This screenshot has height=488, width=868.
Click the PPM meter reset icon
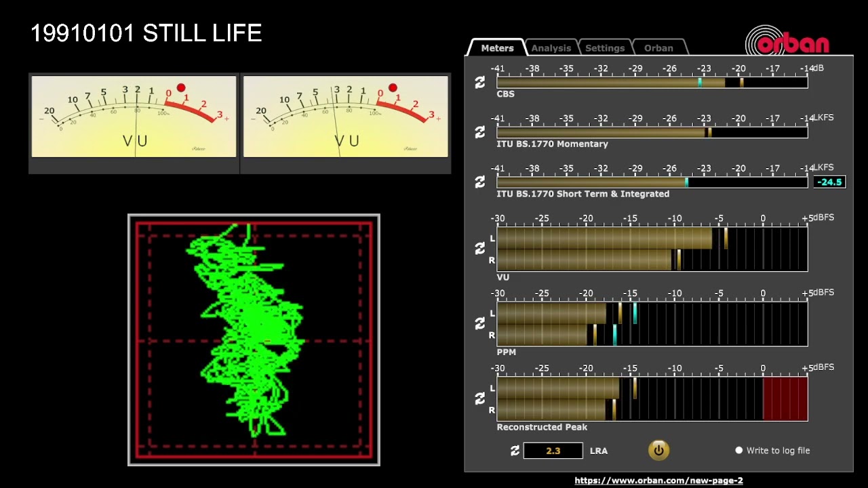tap(480, 324)
